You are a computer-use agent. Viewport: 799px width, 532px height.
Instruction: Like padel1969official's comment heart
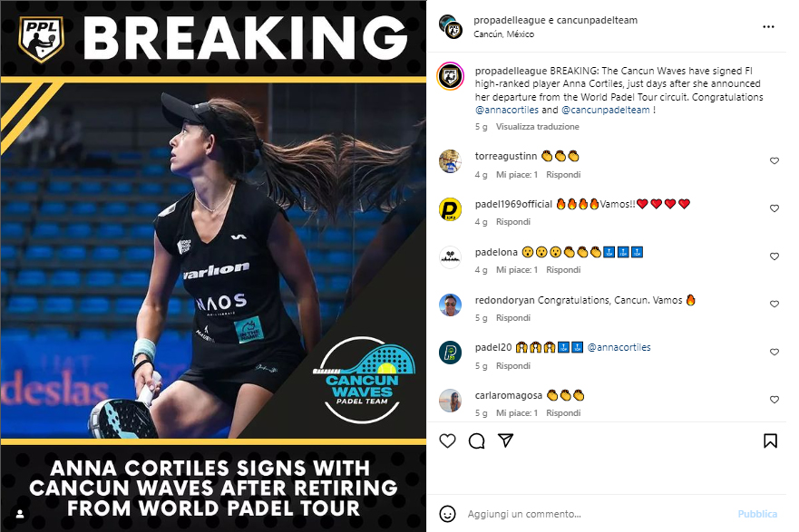(774, 208)
